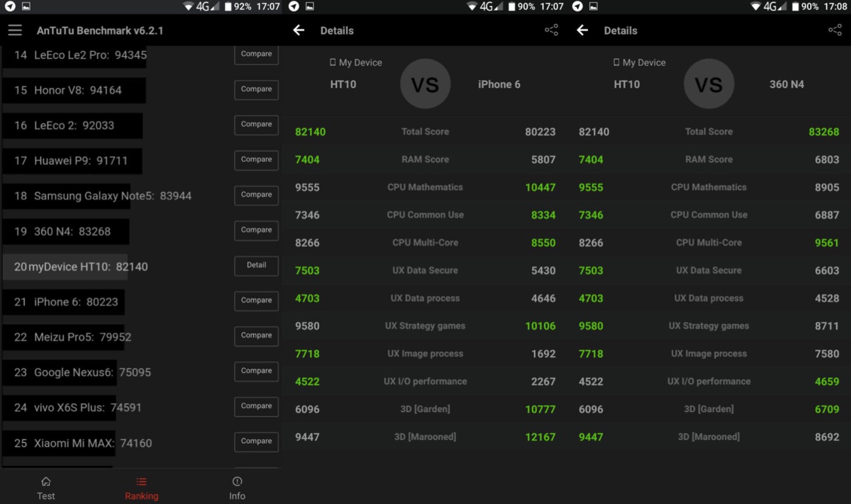Open Detail for myDevice HT10
This screenshot has height=504, width=851.
click(257, 266)
